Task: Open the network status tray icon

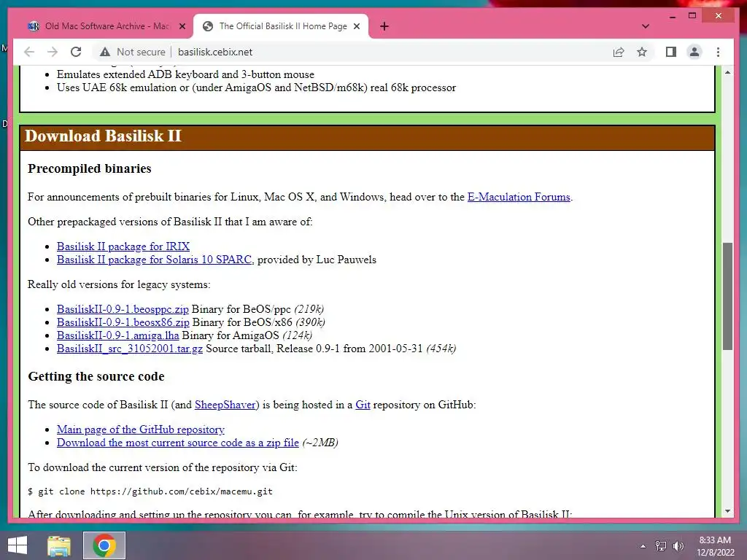Action: pos(661,546)
